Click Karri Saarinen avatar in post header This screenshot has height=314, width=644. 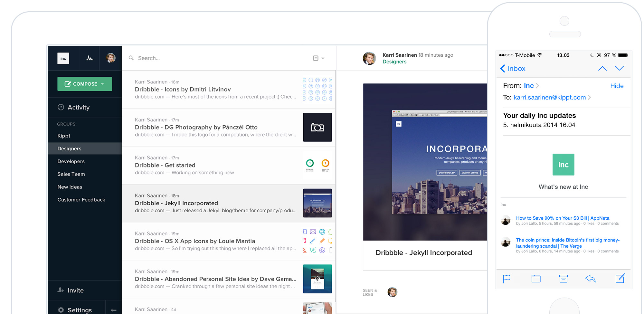[369, 58]
